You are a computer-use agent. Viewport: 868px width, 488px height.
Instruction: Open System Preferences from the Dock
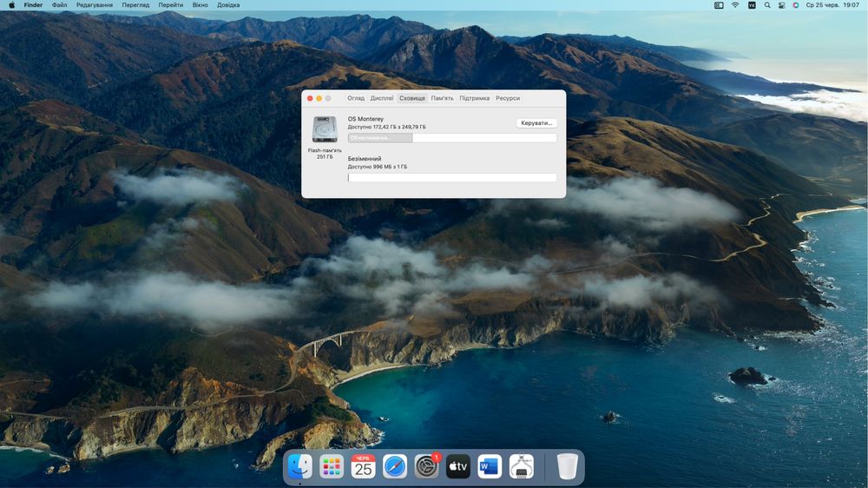coord(426,467)
